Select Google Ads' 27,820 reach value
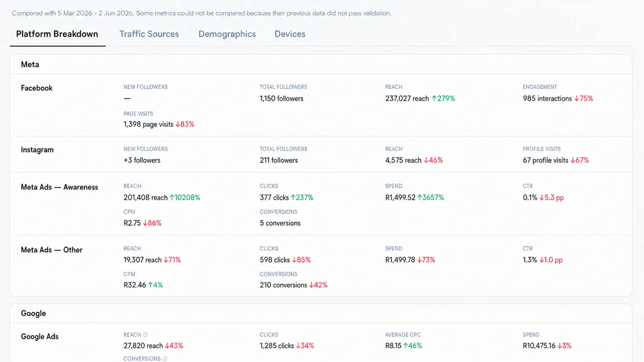This screenshot has height=362, width=644. (143, 346)
